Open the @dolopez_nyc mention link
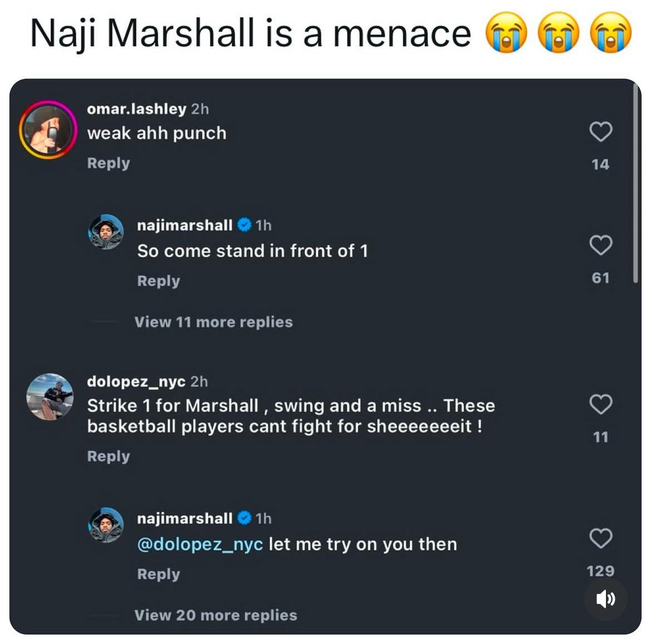Screen dimensions: 651x644 pyautogui.click(x=200, y=544)
